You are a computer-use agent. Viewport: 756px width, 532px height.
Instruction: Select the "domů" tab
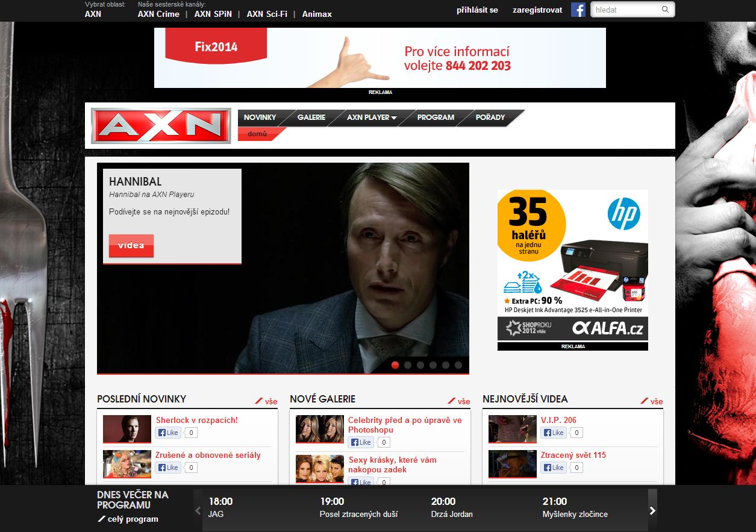257,134
